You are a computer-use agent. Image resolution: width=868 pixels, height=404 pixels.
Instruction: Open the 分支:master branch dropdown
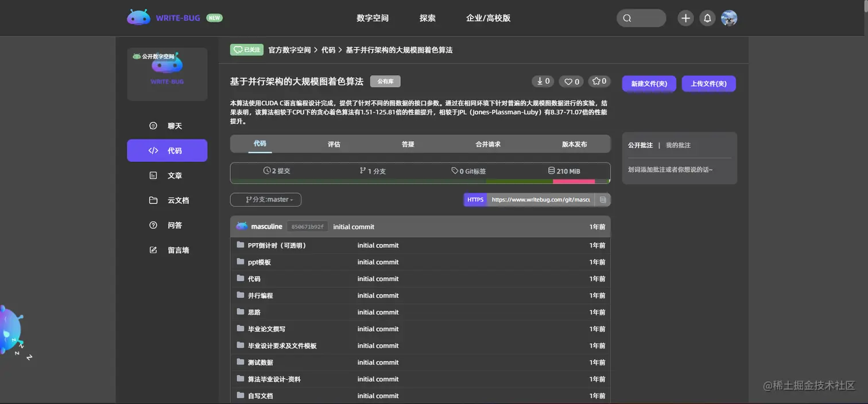click(x=265, y=199)
